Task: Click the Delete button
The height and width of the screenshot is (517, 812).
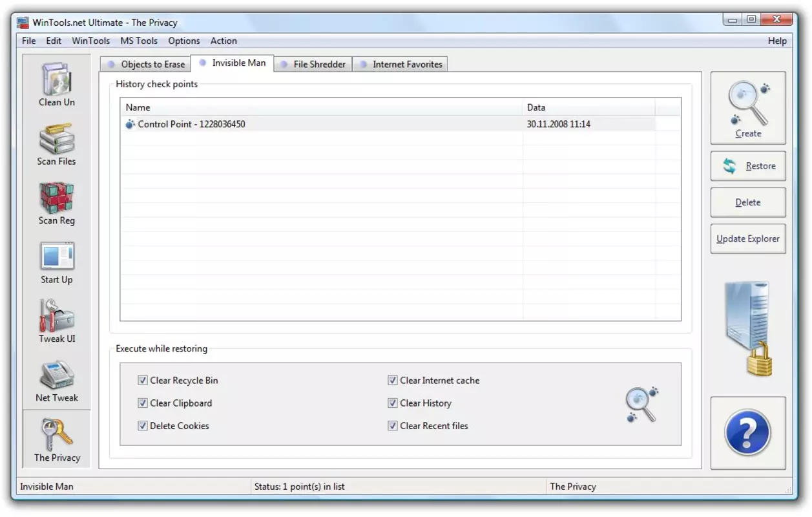Action: 748,202
